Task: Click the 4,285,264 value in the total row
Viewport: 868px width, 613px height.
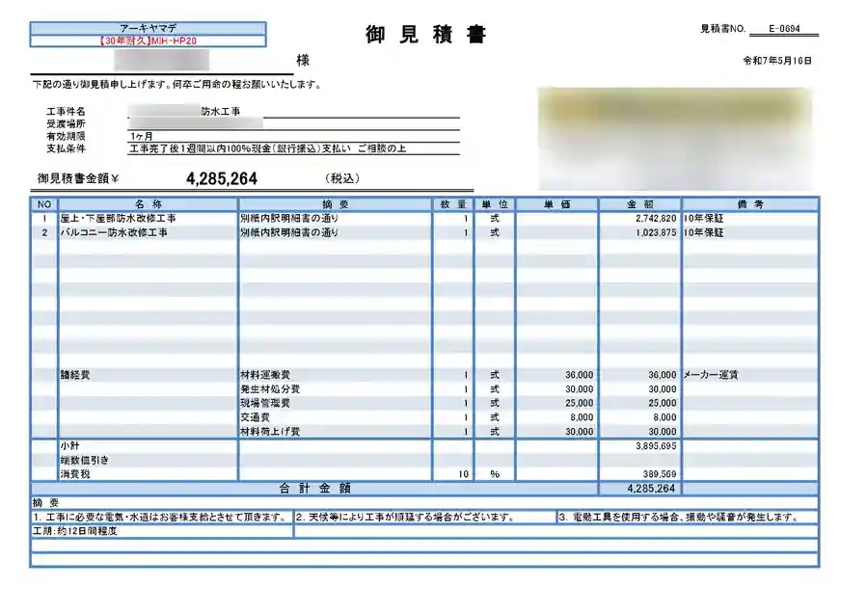Action: coord(651,489)
